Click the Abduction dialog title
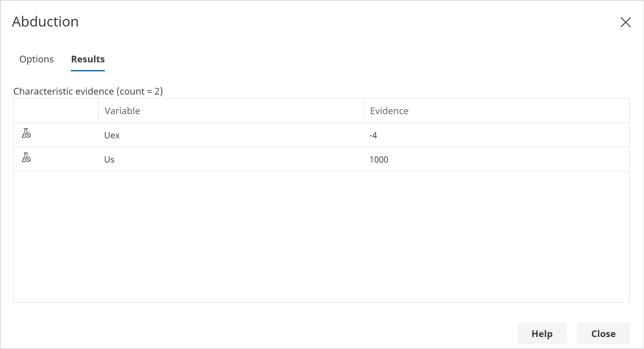Image resolution: width=644 pixels, height=349 pixels. 45,22
